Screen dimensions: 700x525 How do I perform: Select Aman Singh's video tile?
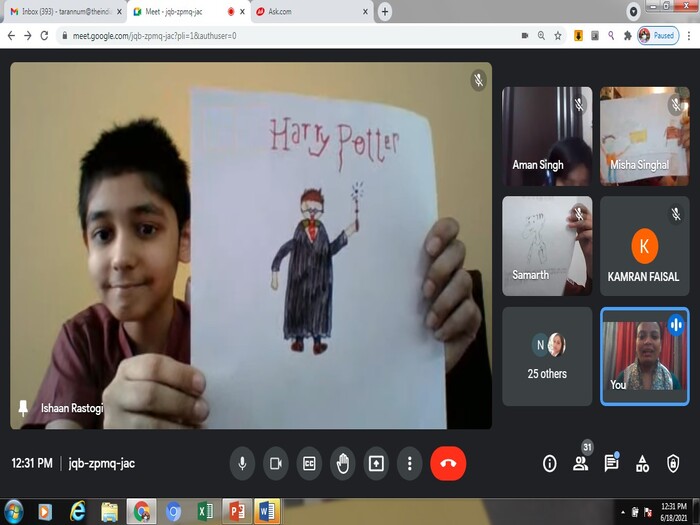point(547,136)
